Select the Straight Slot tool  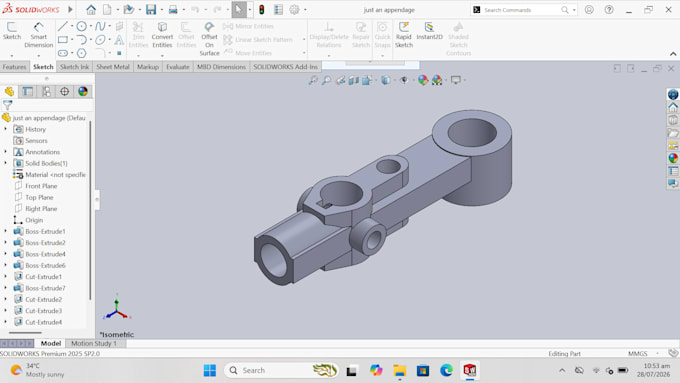tap(62, 53)
